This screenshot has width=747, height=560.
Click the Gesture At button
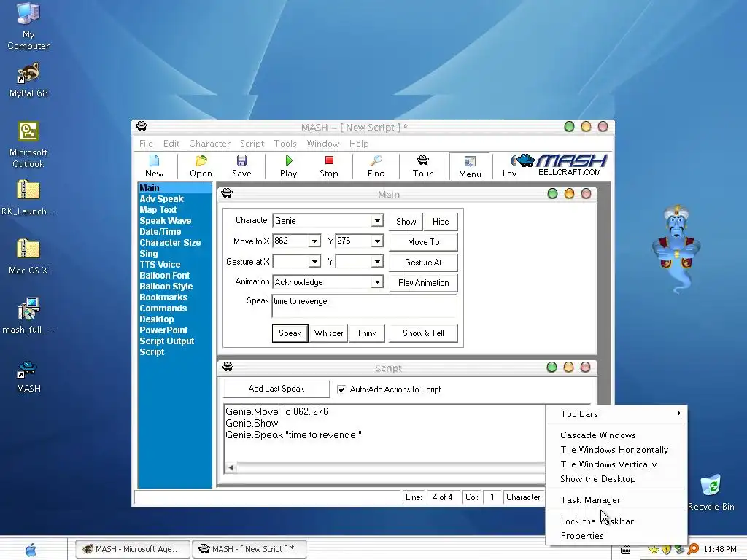click(424, 262)
